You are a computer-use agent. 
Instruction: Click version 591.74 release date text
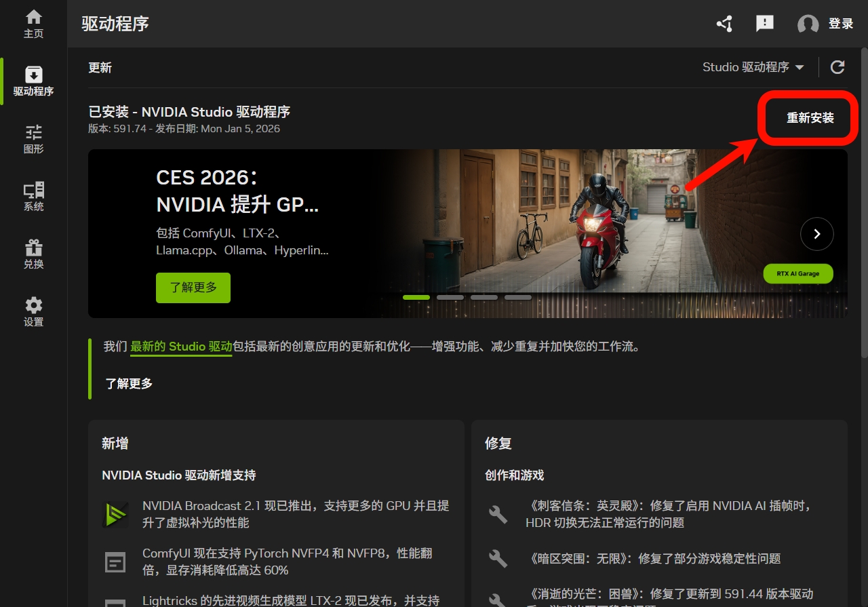pos(184,129)
